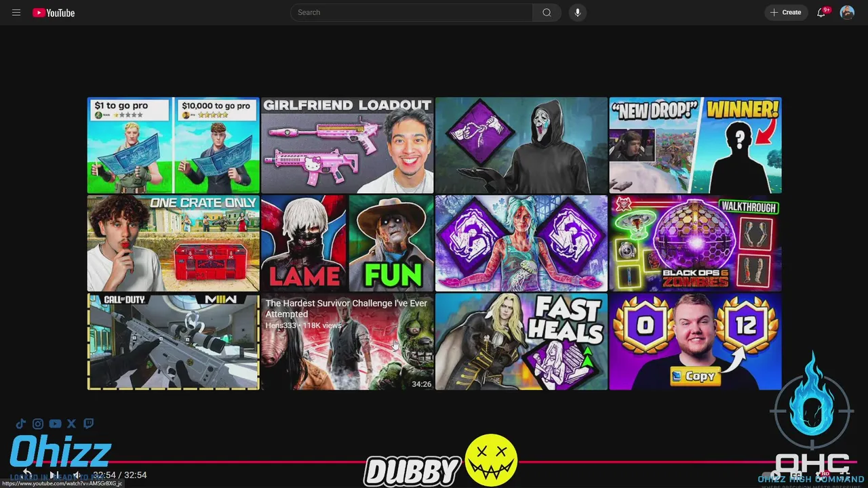Open the Ghostface hooded figure video
Image resolution: width=868 pixels, height=488 pixels.
[x=521, y=145]
